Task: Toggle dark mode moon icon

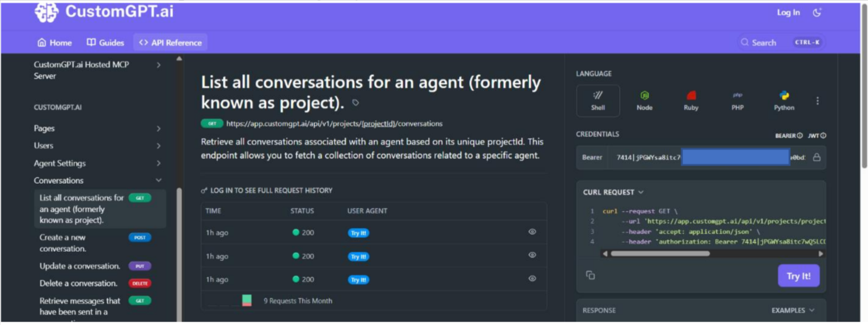Action: (x=817, y=12)
